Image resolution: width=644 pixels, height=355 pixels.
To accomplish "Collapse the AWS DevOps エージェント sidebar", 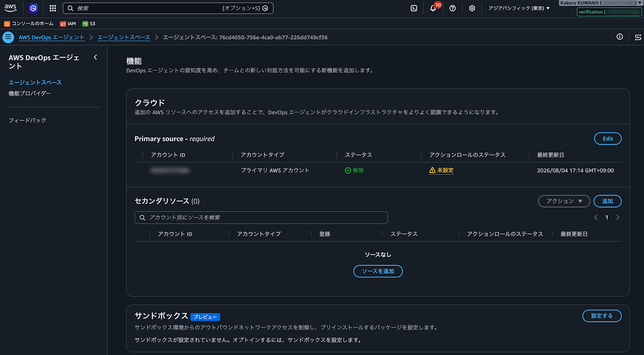I will point(95,57).
